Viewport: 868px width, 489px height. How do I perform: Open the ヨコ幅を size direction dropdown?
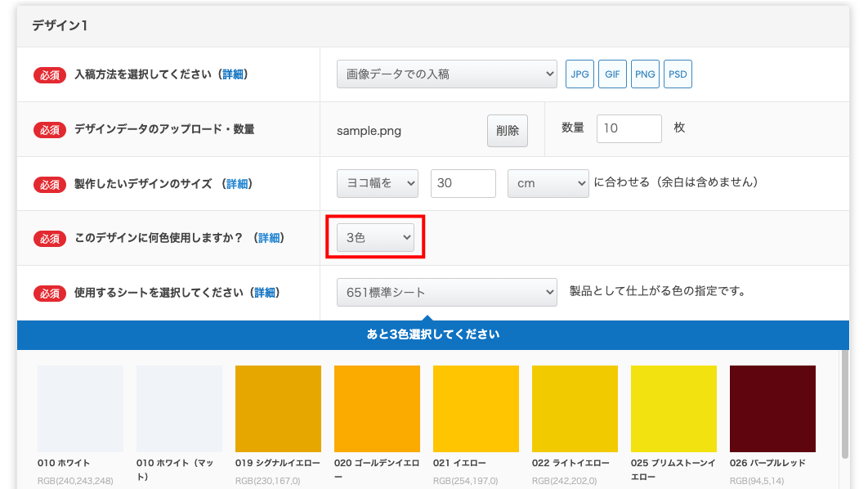377,183
